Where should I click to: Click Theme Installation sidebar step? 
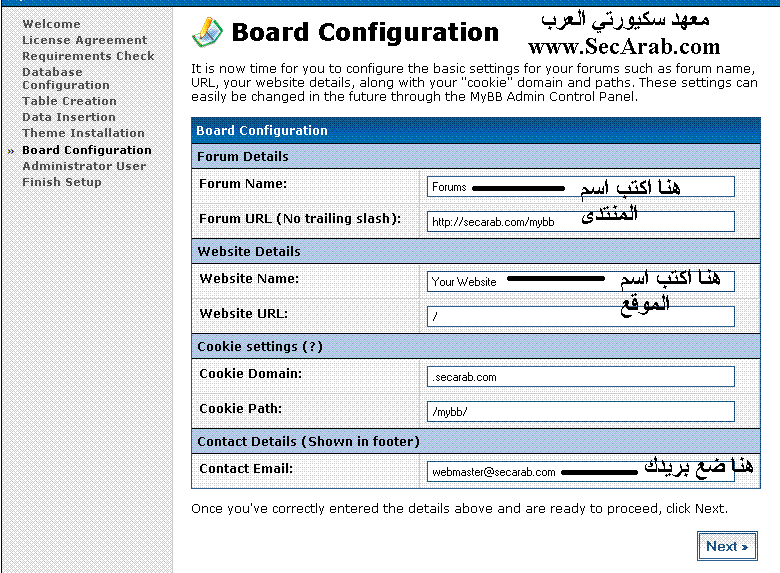click(83, 133)
